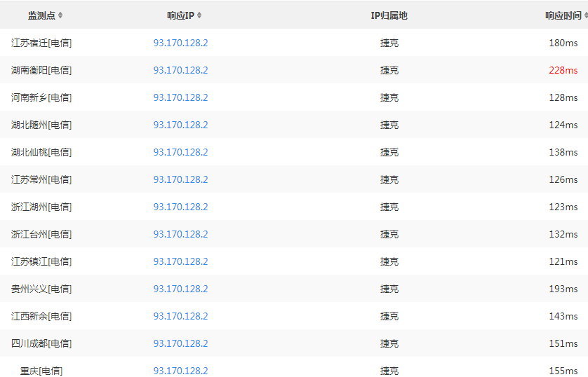Click the 128ms response time value
Screen dimensions: 588x377
pos(563,97)
